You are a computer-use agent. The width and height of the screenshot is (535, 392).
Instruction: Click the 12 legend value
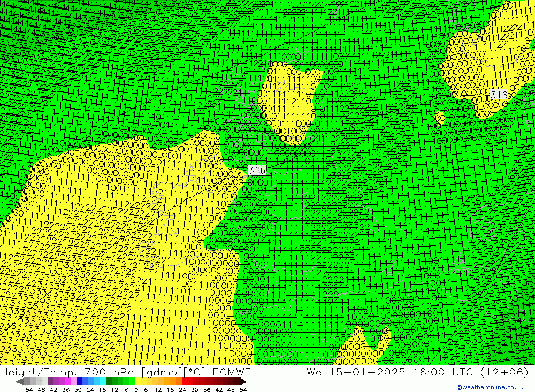point(158,390)
